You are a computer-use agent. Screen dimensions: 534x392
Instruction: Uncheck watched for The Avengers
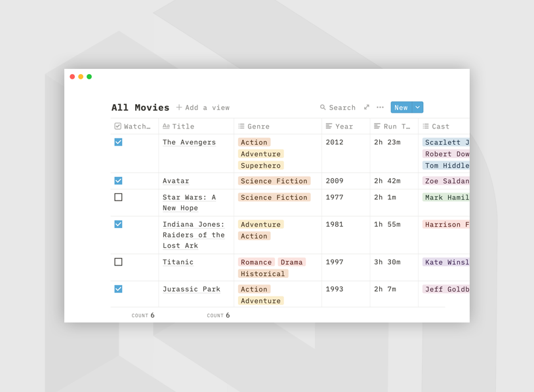[x=118, y=142]
